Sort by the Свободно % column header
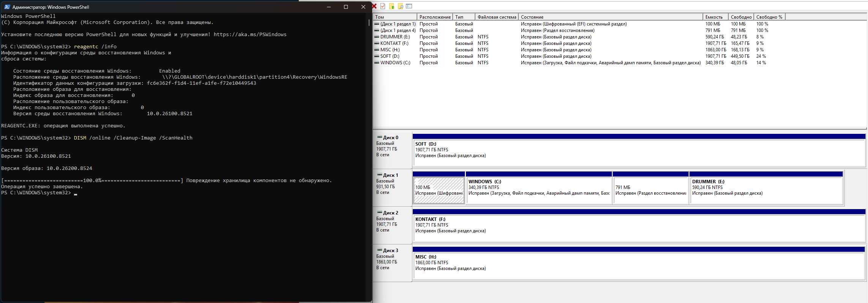The image size is (868, 303). tap(769, 17)
